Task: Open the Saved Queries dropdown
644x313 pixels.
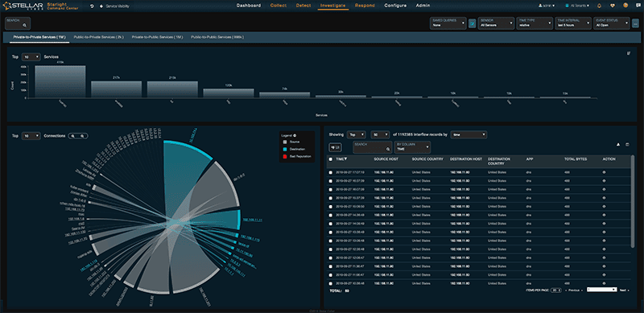Action: 448,23
